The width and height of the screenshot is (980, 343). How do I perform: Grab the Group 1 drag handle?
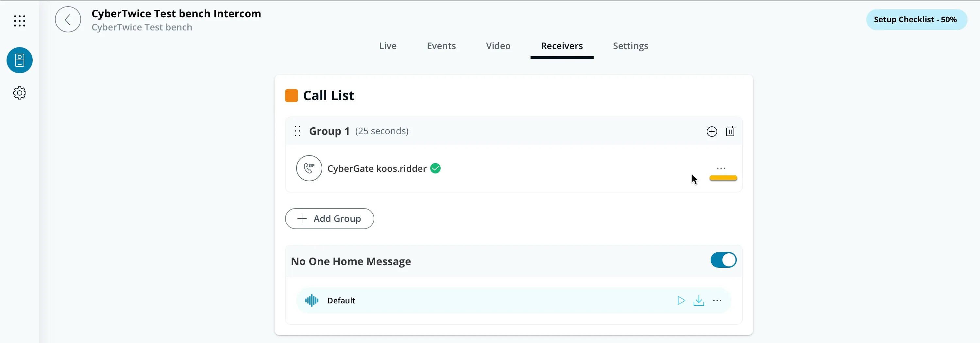(297, 131)
